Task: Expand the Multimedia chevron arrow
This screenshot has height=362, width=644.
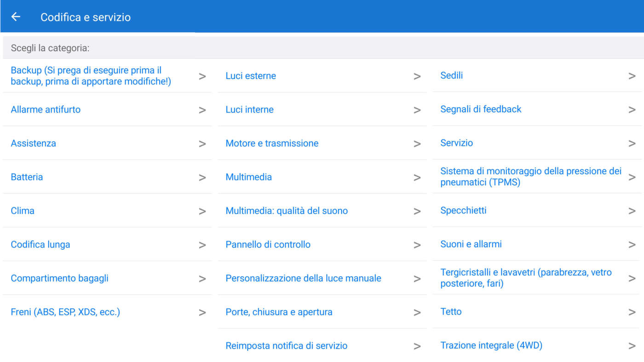Action: 417,178
